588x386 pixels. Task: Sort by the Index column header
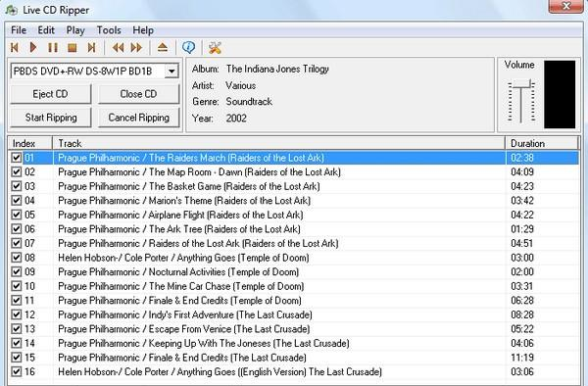pyautogui.click(x=29, y=143)
